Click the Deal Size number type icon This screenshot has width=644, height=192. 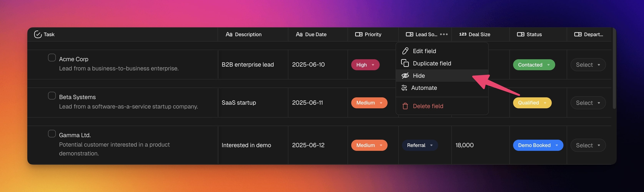tap(463, 34)
